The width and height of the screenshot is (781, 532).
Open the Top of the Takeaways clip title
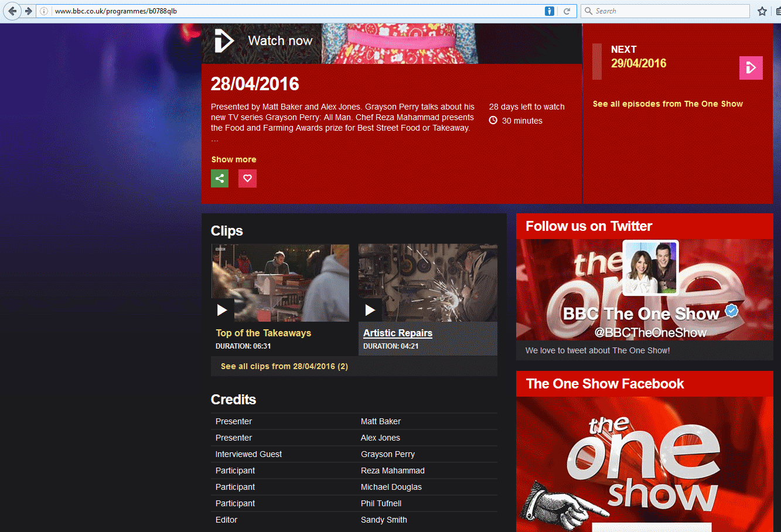[x=263, y=333]
